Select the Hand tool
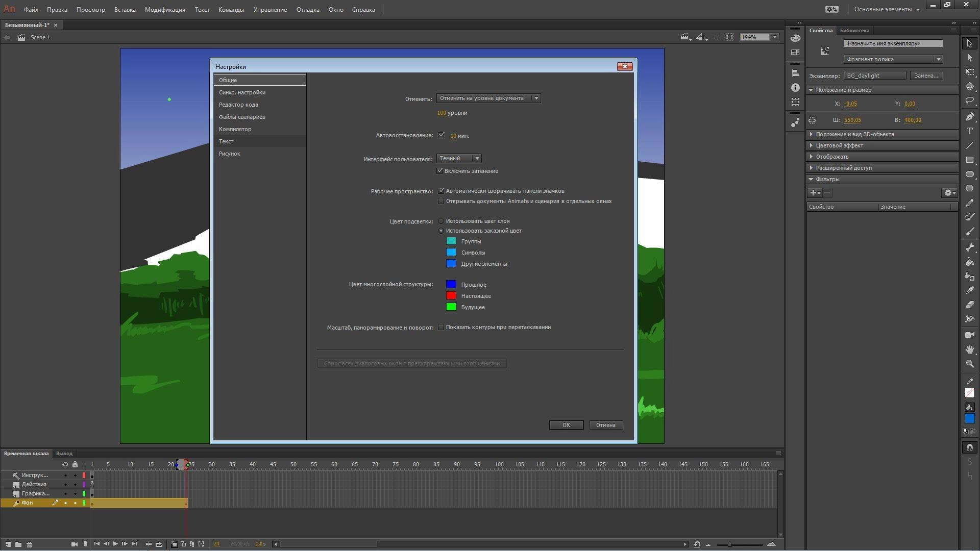The image size is (980, 551). click(970, 349)
